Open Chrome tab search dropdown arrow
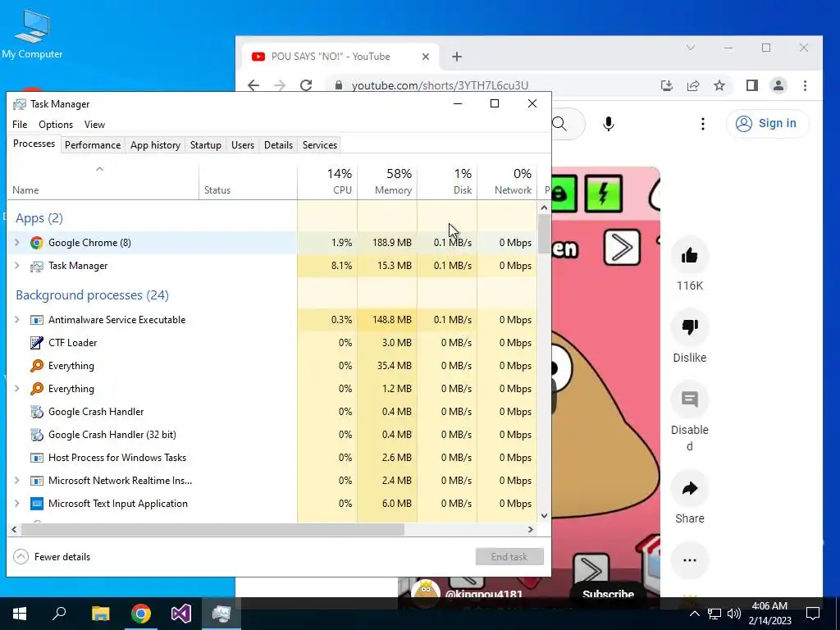This screenshot has height=630, width=840. (x=691, y=48)
